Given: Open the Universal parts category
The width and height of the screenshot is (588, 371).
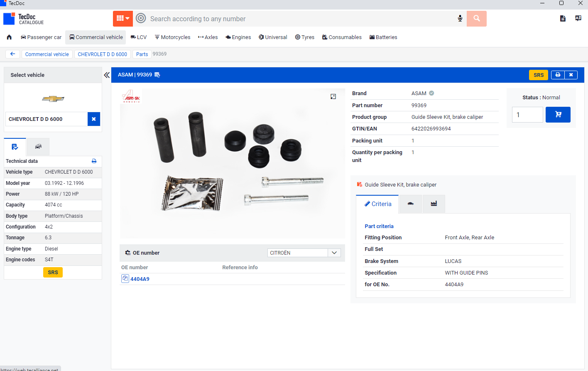Looking at the screenshot, I should point(273,37).
